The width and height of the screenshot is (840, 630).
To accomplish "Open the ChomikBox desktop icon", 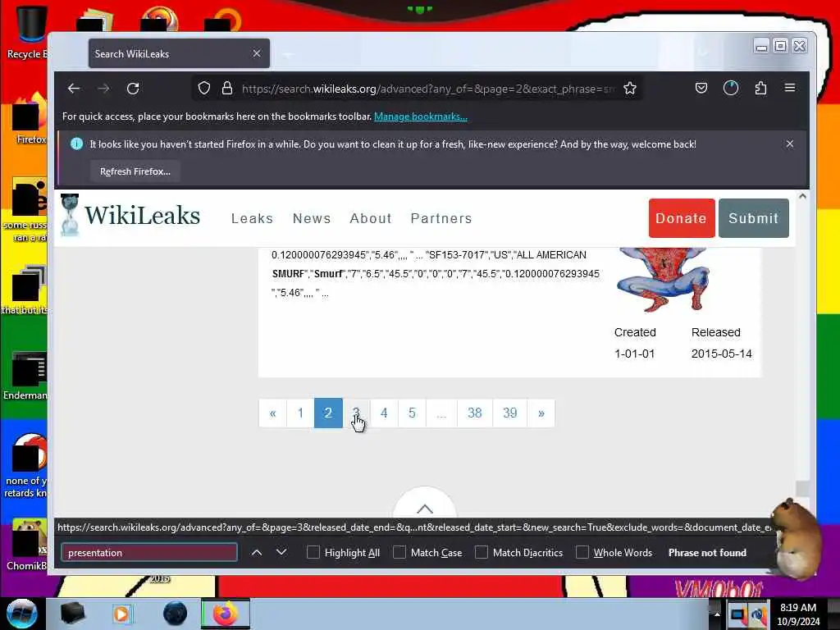I will 27,545.
